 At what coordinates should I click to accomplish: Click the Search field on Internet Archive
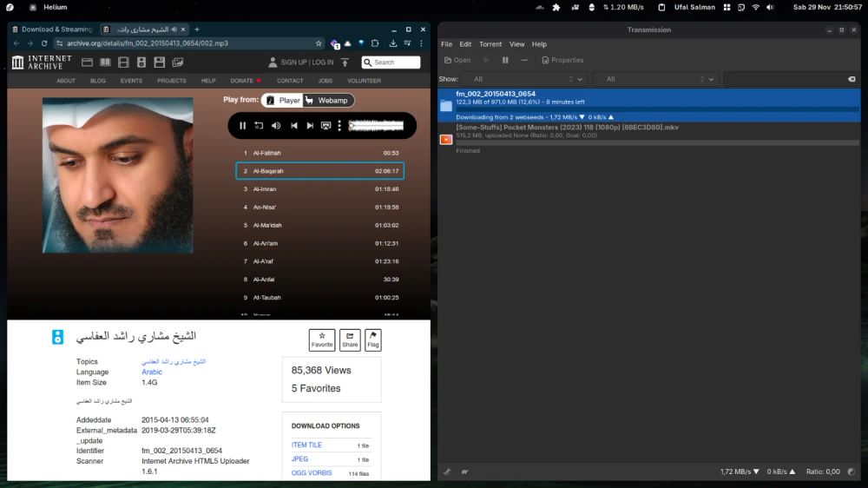click(391, 63)
